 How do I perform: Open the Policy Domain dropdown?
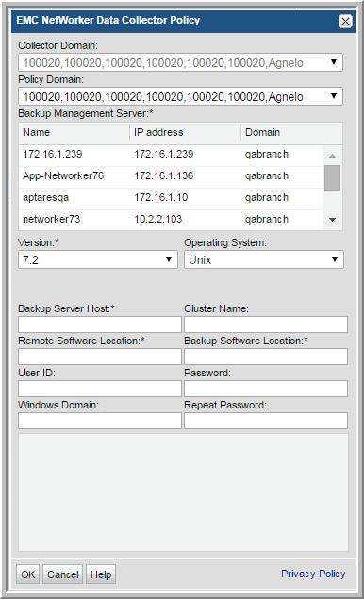tap(180, 96)
